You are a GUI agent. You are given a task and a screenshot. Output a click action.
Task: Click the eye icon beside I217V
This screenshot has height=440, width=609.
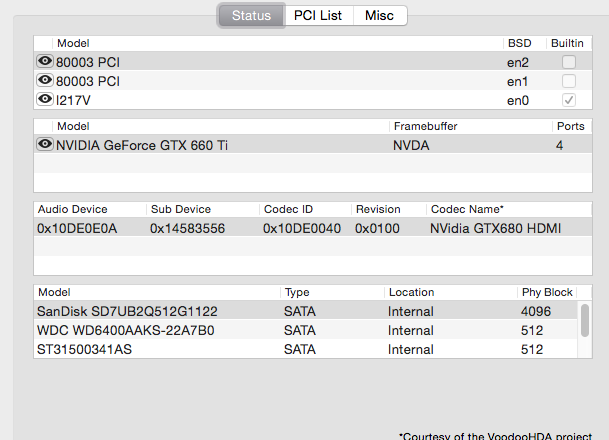(45, 99)
